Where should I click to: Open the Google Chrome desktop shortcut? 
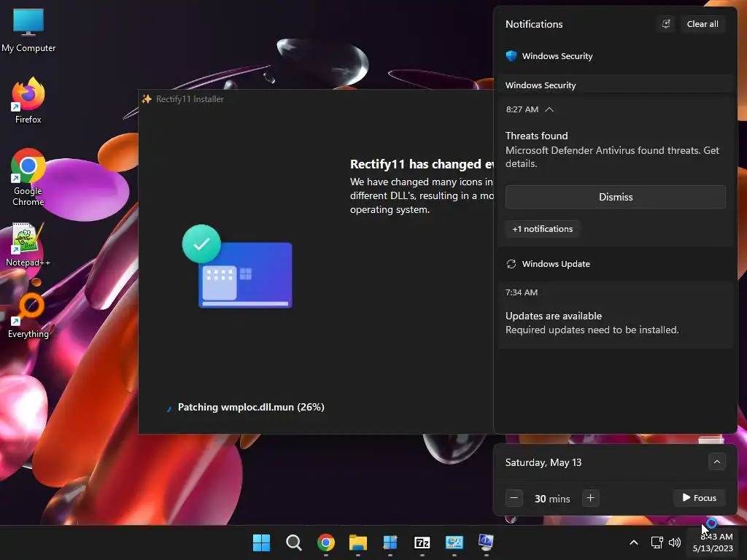(28, 177)
